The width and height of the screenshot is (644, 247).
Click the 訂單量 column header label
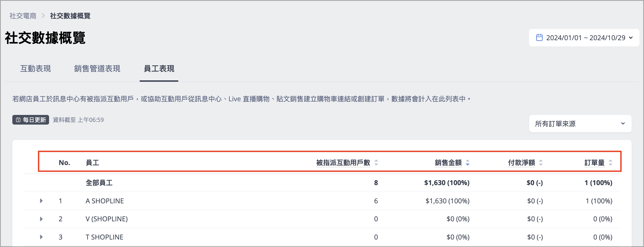coord(594,163)
